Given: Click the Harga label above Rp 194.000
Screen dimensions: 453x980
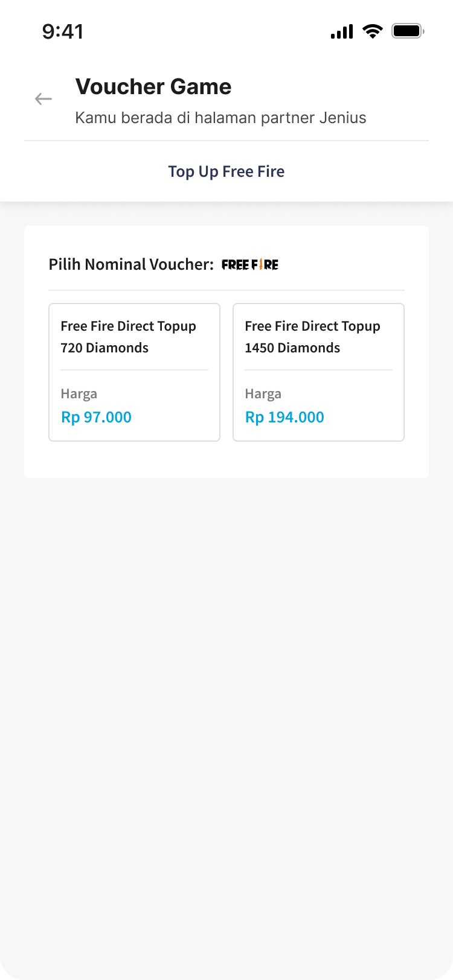Looking at the screenshot, I should click(x=263, y=394).
